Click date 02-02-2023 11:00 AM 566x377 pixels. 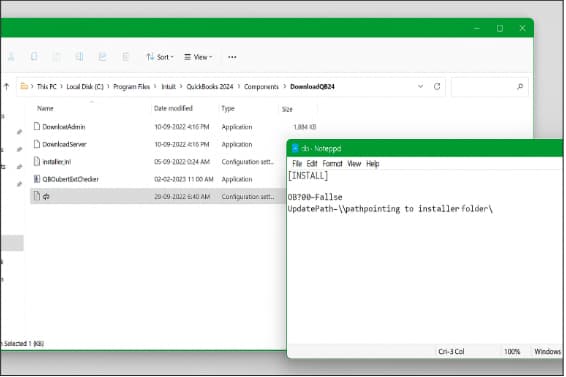pos(184,179)
